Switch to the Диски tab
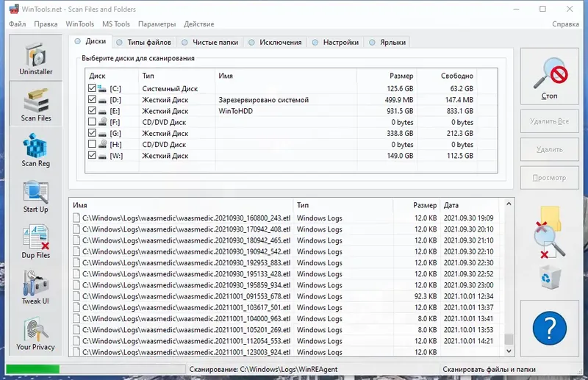The image size is (588, 380). (90, 41)
